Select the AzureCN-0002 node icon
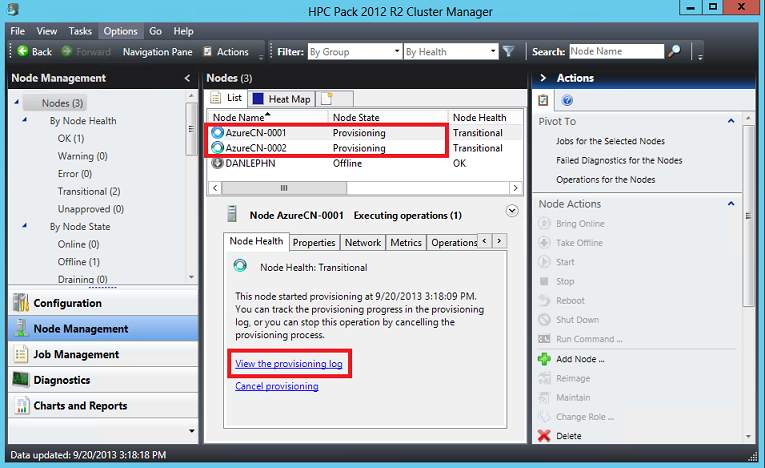 pyautogui.click(x=217, y=148)
